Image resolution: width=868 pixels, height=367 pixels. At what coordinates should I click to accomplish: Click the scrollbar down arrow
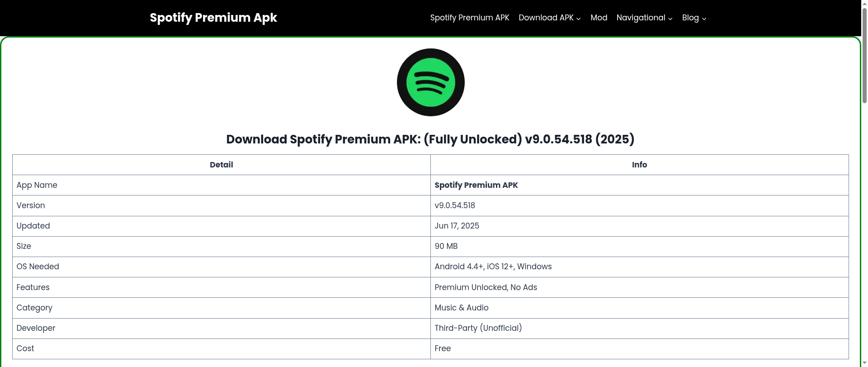tap(864, 364)
